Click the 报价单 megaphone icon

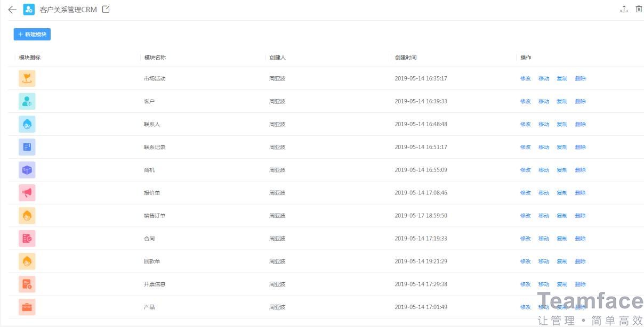27,193
